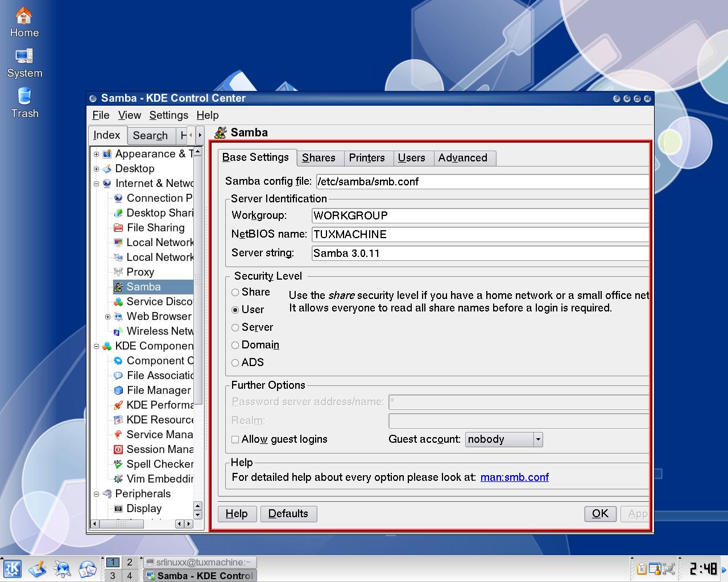The image size is (728, 582).
Task: Expand Desktop tree node
Action: point(96,169)
